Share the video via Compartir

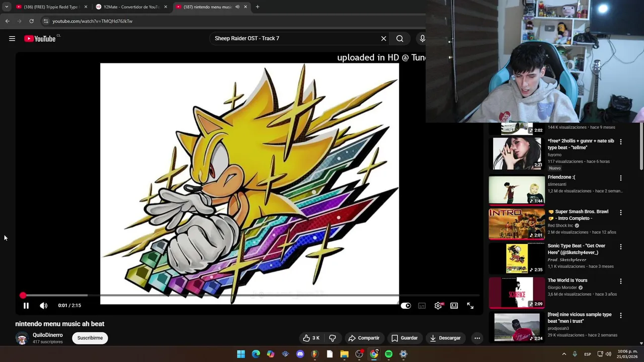point(364,338)
